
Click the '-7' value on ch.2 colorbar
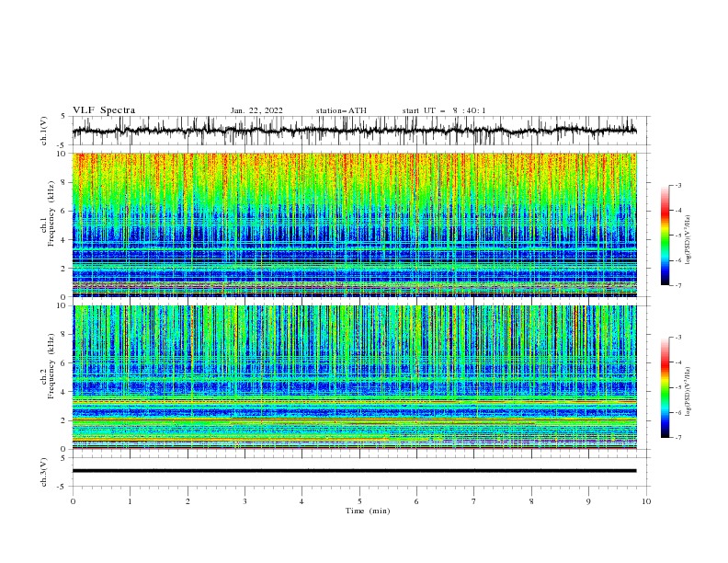point(677,437)
